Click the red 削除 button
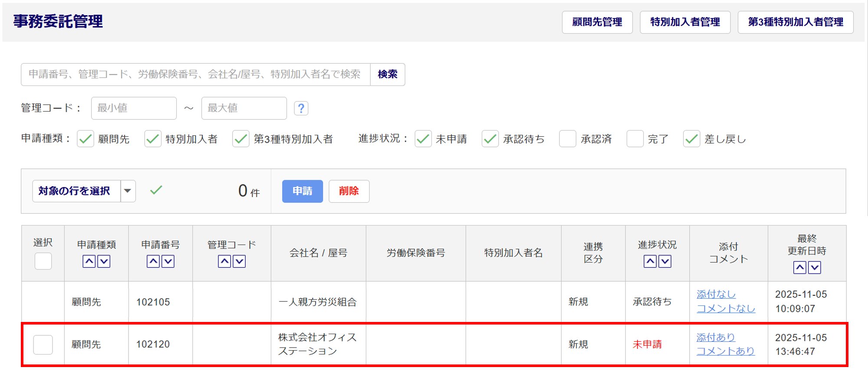868x374 pixels. (349, 191)
